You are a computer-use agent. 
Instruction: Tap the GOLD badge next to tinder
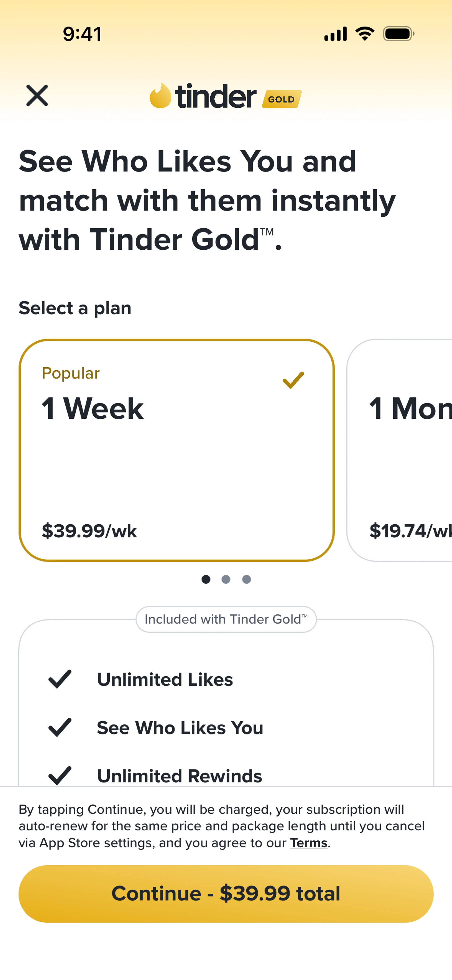(x=282, y=99)
